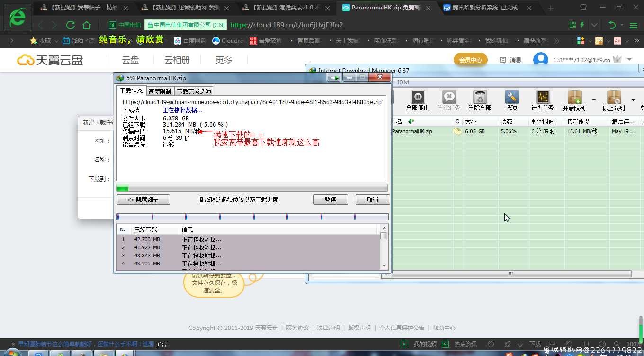Screen dimensions: 644x356
Task: Click the 暂停 pause button
Action: 331,200
